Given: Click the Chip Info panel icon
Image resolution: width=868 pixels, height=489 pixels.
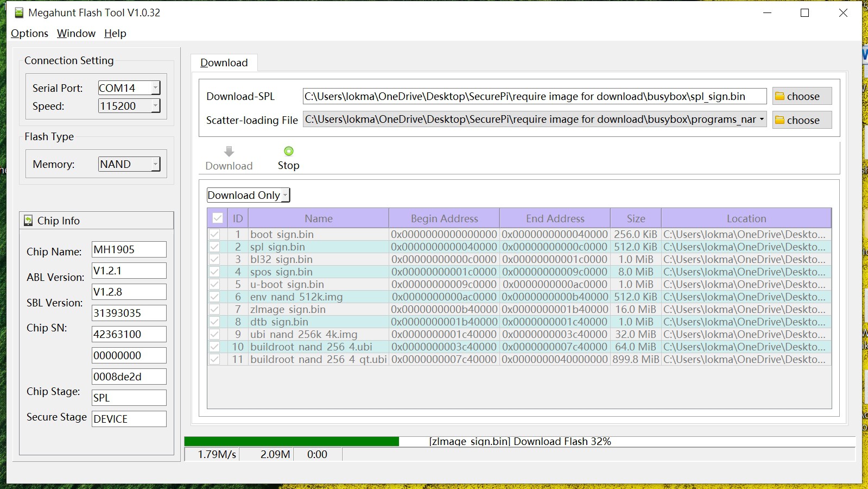Looking at the screenshot, I should point(28,221).
